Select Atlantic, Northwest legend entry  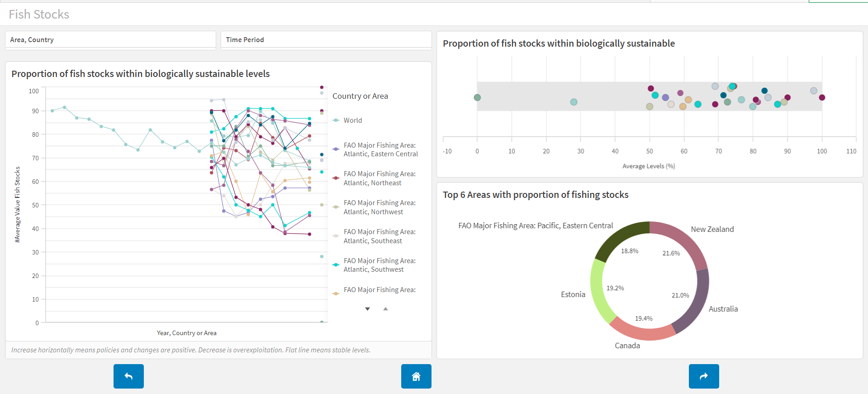point(379,207)
